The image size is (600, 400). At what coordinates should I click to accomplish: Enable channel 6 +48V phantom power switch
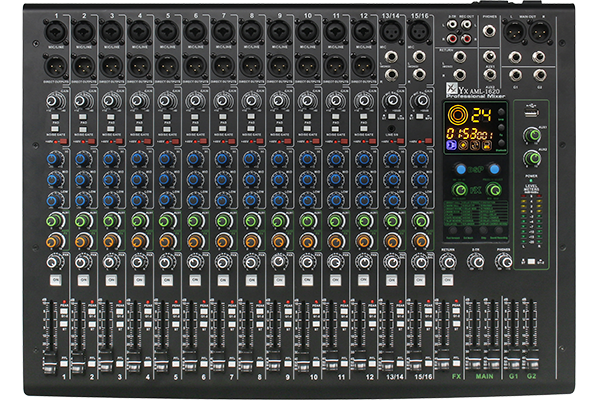203,142
